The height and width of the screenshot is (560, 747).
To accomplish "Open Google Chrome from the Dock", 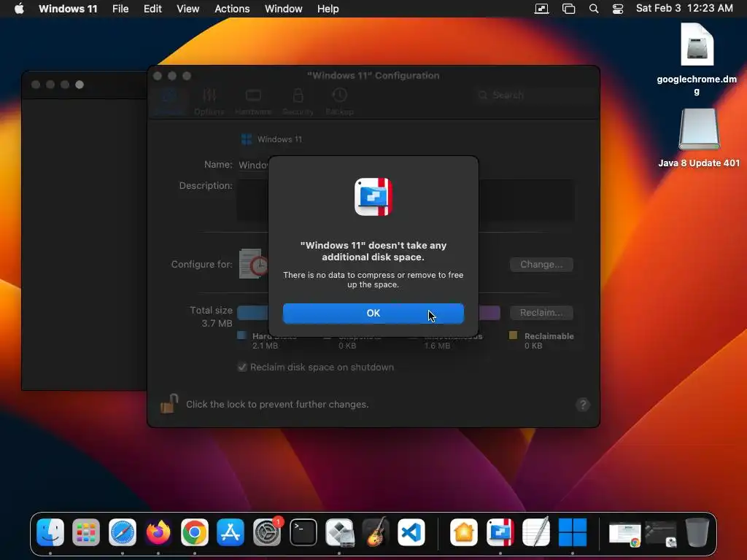I will pos(194,532).
